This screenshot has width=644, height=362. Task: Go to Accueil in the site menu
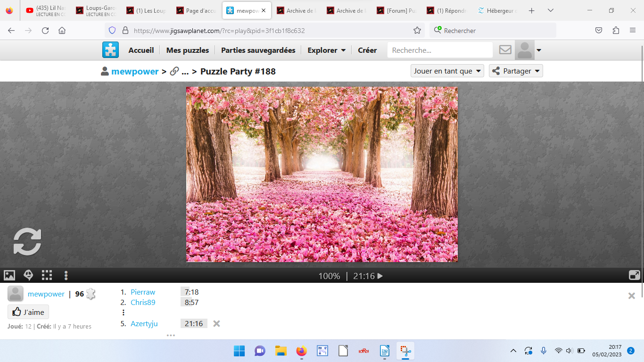pyautogui.click(x=141, y=50)
